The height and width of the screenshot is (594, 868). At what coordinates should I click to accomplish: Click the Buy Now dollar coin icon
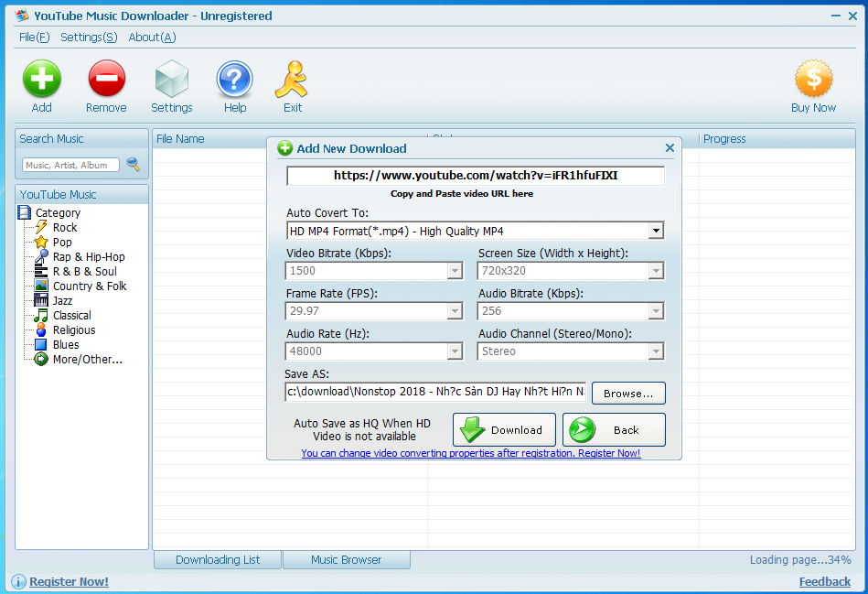813,80
